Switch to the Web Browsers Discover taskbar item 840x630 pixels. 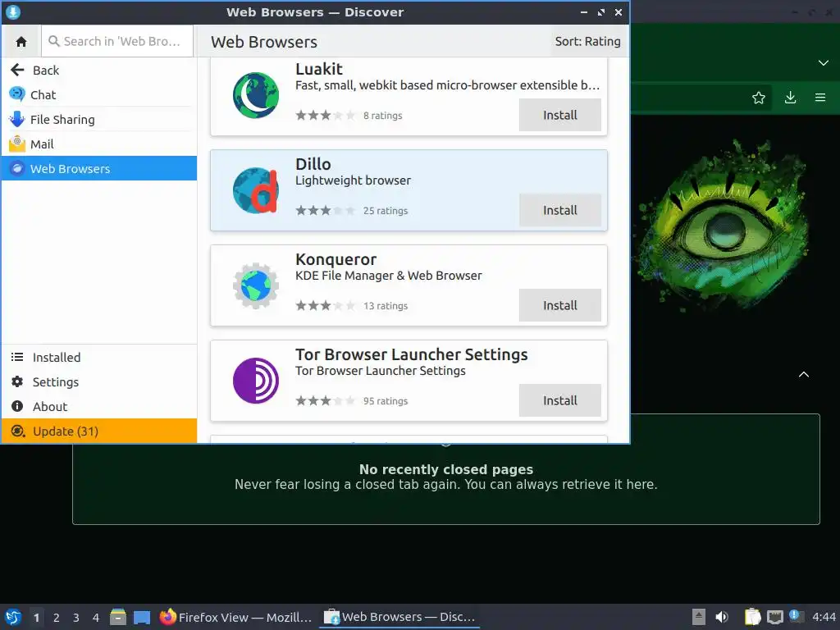click(399, 617)
